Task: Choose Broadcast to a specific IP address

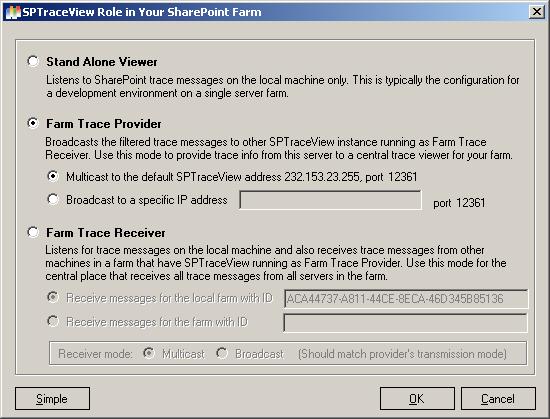Action: (53, 199)
